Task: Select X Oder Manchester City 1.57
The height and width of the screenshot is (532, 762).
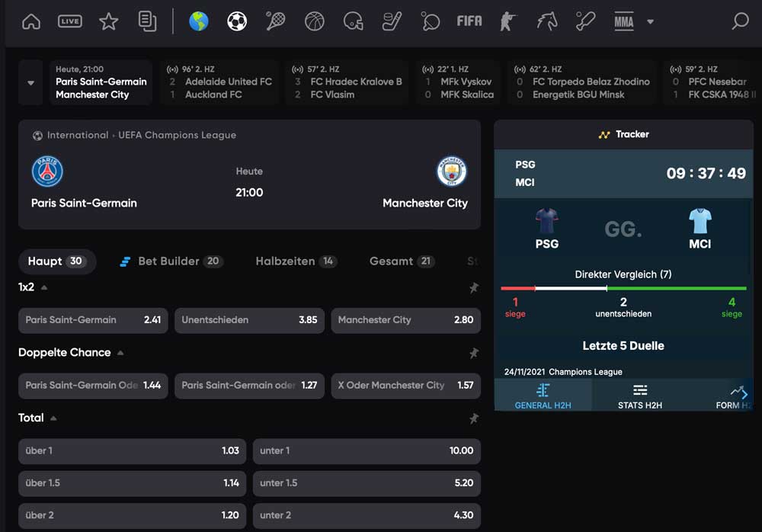Action: pos(406,385)
